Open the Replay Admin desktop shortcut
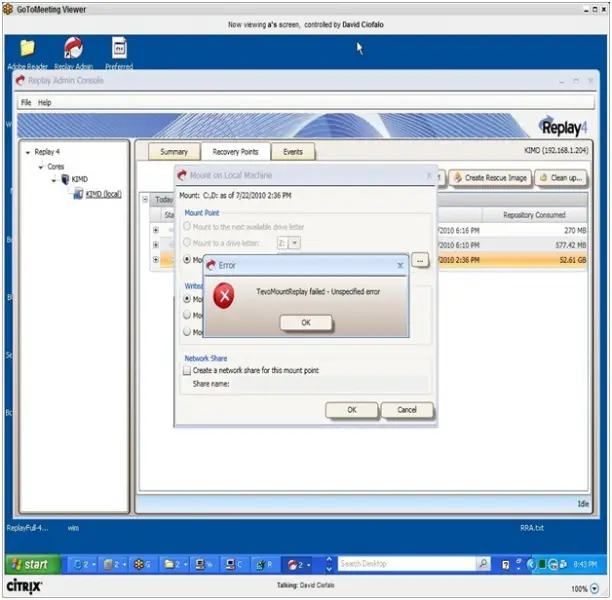 (x=73, y=48)
